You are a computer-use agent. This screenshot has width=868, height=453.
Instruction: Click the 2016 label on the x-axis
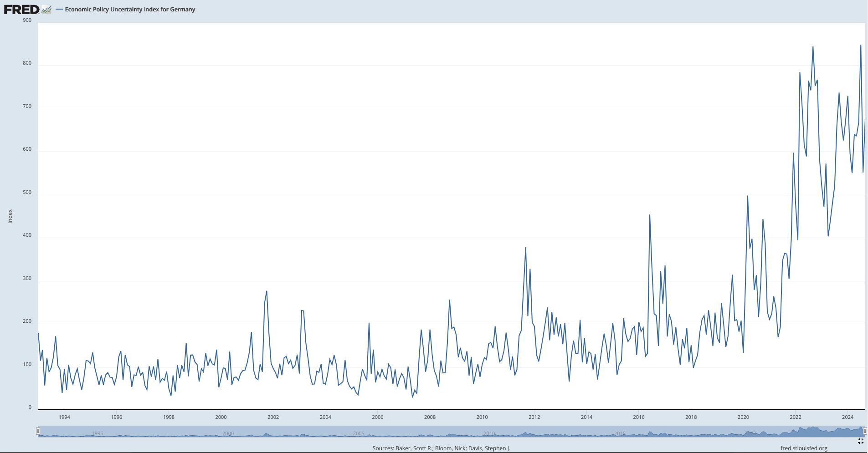pyautogui.click(x=639, y=417)
